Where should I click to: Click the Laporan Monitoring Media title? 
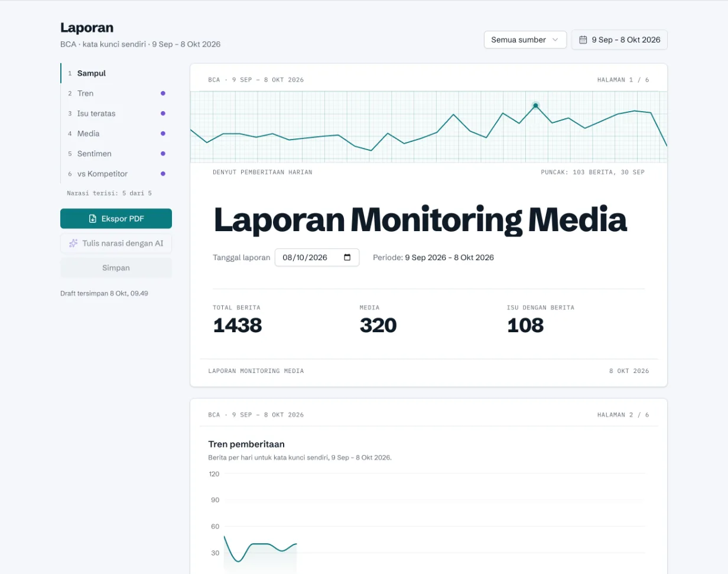tap(420, 219)
